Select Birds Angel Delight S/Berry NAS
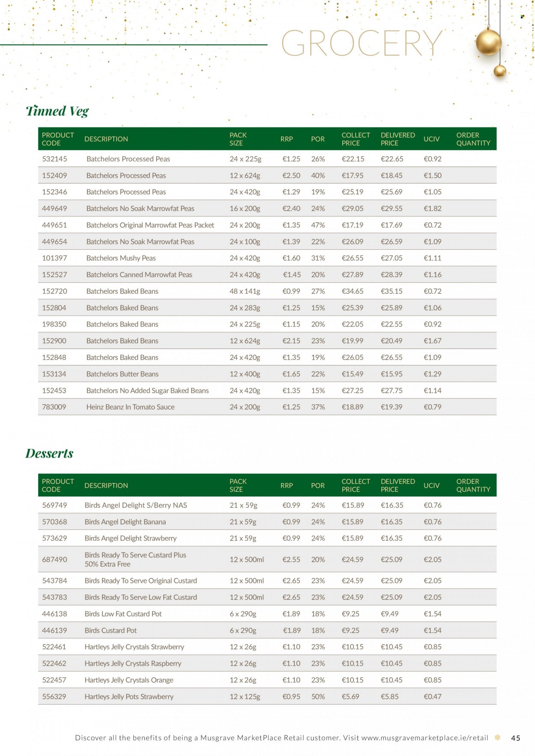The width and height of the screenshot is (535, 756). (136, 505)
